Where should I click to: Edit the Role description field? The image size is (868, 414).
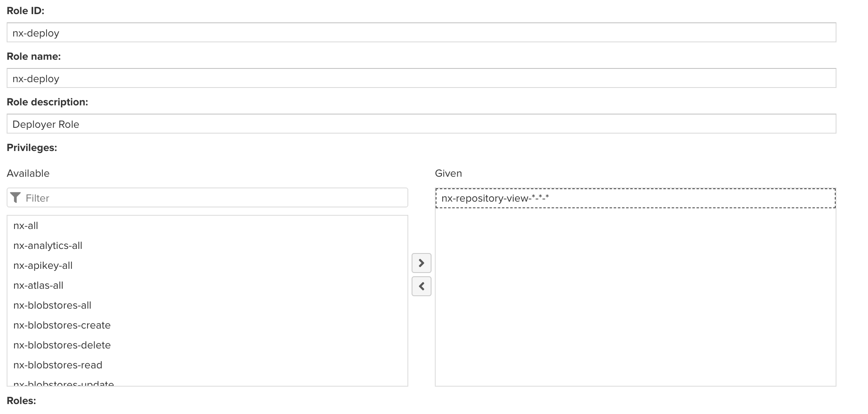(x=421, y=124)
